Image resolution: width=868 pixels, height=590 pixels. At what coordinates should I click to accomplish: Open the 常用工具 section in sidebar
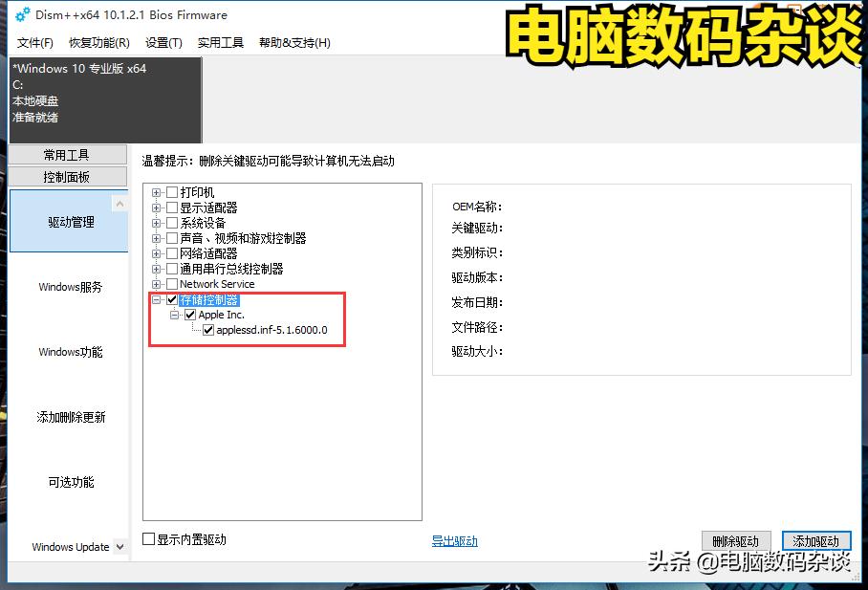(x=69, y=154)
